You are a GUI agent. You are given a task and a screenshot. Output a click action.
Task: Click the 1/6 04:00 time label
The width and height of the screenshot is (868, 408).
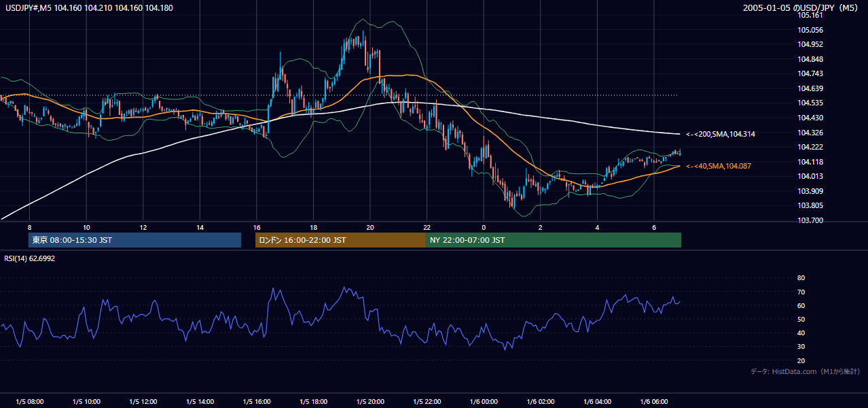(x=597, y=402)
